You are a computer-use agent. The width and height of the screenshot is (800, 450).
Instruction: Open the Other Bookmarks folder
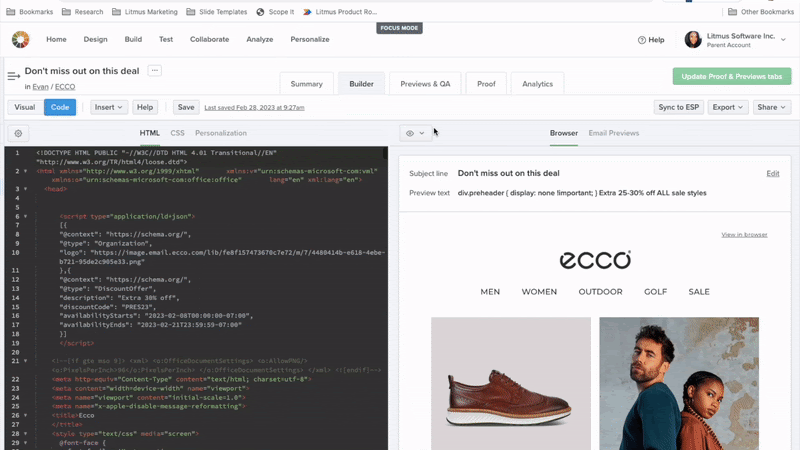click(761, 12)
